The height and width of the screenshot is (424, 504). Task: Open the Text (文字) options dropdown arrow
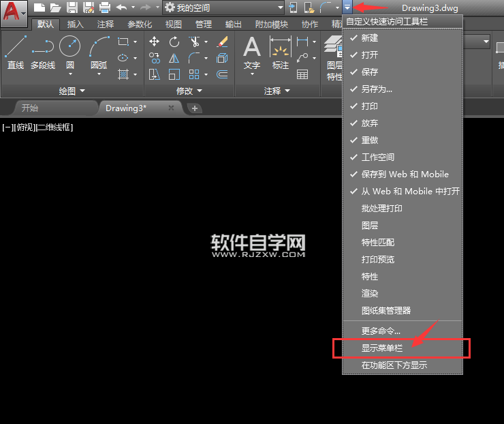click(x=252, y=74)
